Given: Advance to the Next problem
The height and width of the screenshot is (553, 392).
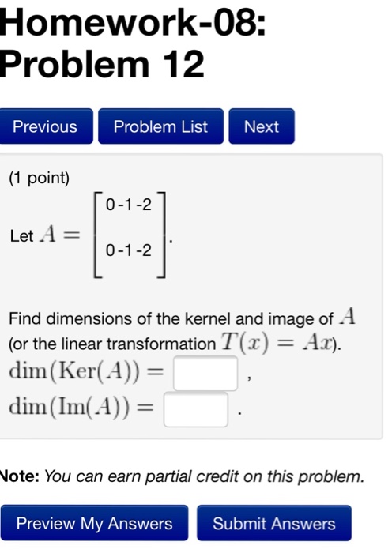Looking at the screenshot, I should pos(262,126).
